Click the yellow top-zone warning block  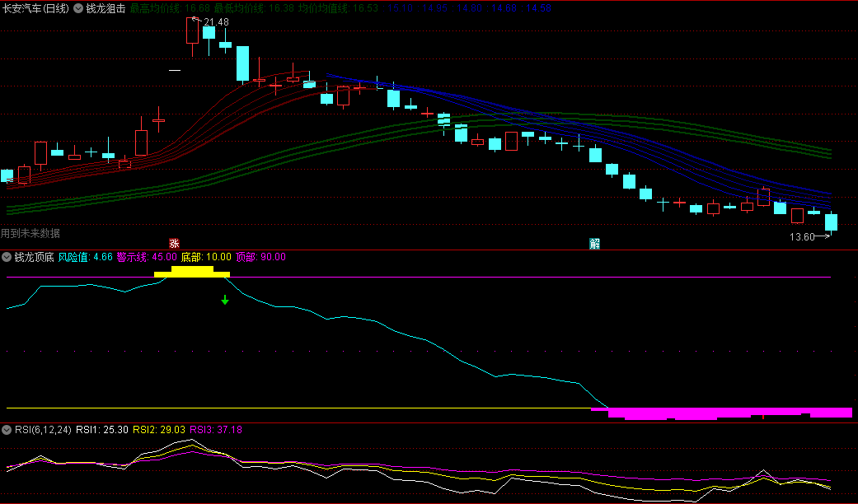pyautogui.click(x=192, y=272)
